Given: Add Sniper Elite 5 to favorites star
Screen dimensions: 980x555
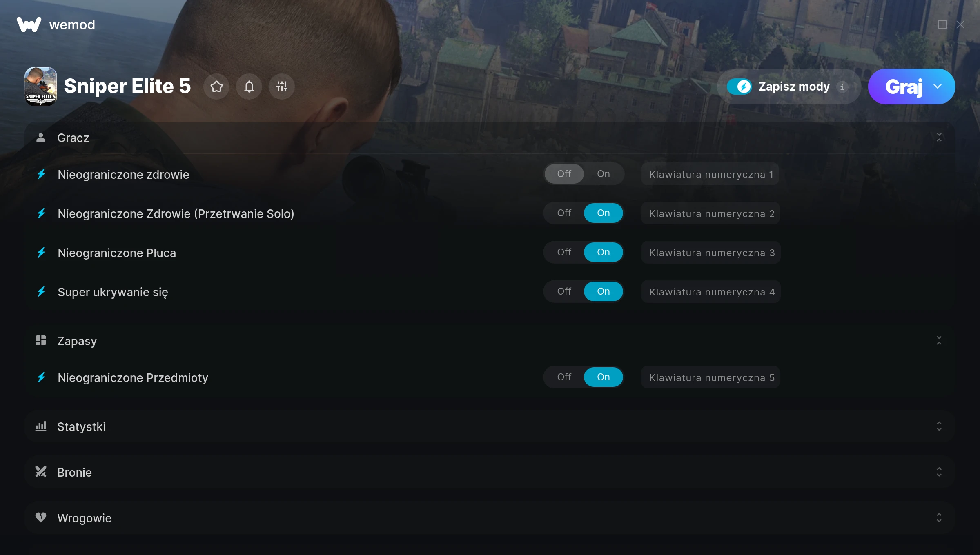Looking at the screenshot, I should [x=216, y=87].
